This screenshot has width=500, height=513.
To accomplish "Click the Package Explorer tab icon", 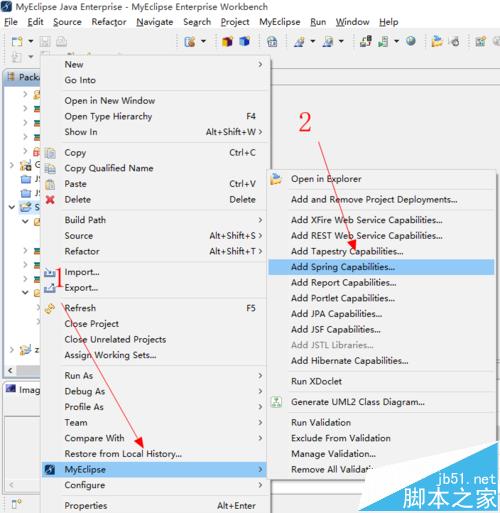I will click(x=11, y=77).
